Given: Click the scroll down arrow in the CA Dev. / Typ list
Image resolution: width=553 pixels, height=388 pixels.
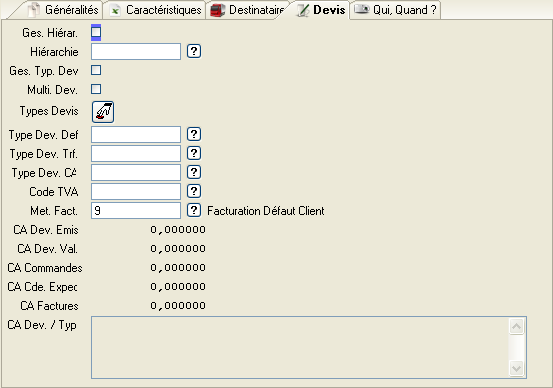Looking at the screenshot, I should pos(517,369).
